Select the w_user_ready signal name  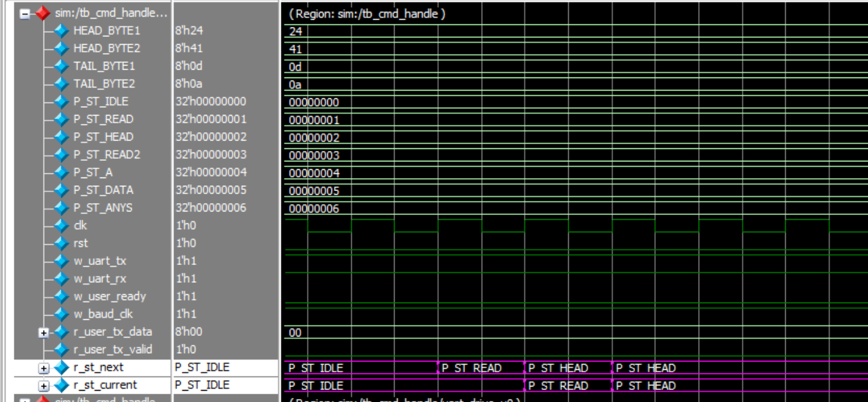pyautogui.click(x=110, y=296)
